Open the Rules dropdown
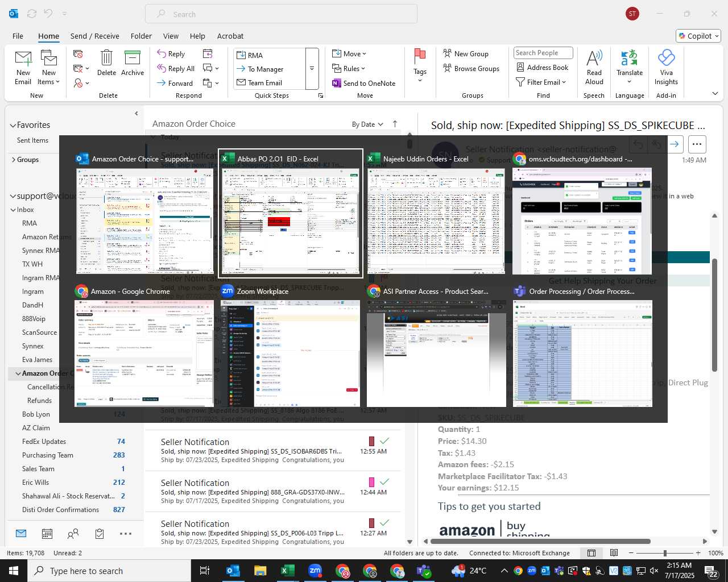 [x=349, y=68]
